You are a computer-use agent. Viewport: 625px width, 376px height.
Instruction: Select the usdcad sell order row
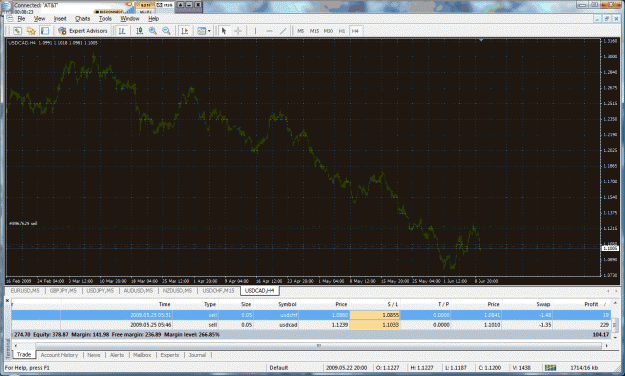coord(311,325)
